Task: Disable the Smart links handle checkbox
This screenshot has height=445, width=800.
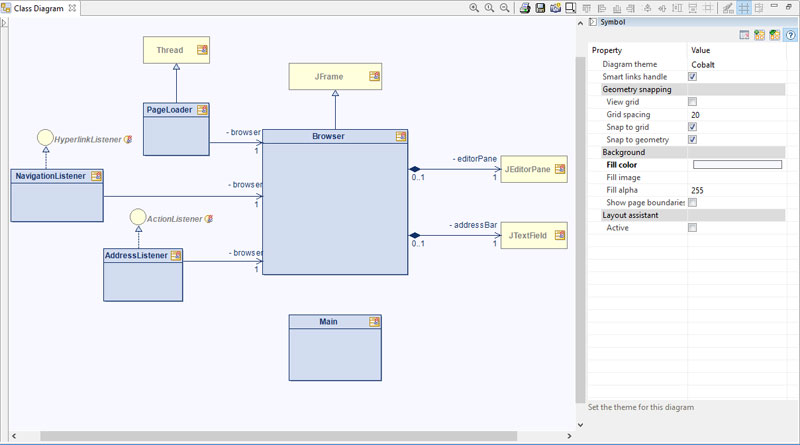Action: (x=692, y=77)
